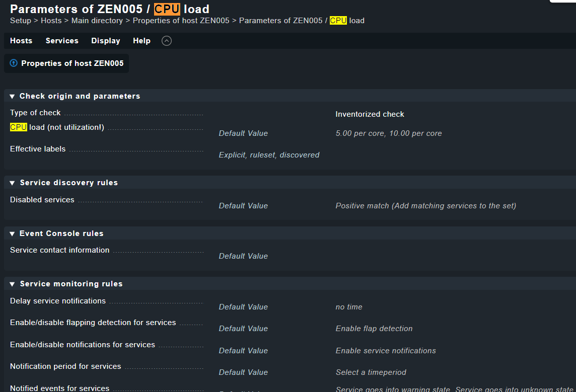Open the Services menu
This screenshot has width=576, height=392.
[x=61, y=41]
